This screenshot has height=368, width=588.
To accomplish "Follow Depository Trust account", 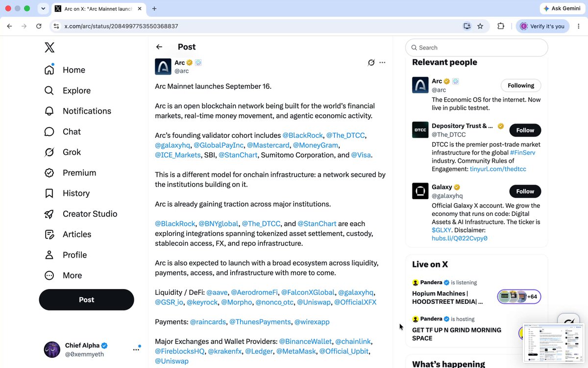I will (x=525, y=131).
